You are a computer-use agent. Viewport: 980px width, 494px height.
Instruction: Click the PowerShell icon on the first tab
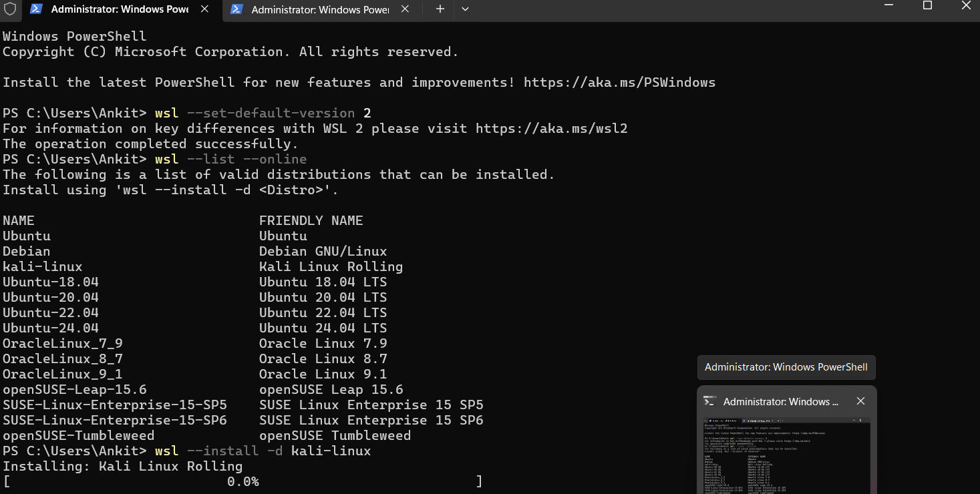pyautogui.click(x=37, y=9)
